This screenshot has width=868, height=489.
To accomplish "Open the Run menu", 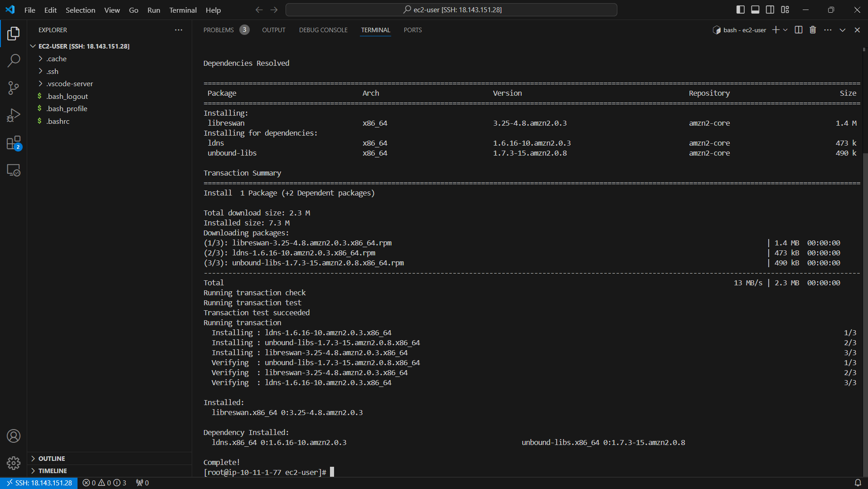I will click(154, 10).
